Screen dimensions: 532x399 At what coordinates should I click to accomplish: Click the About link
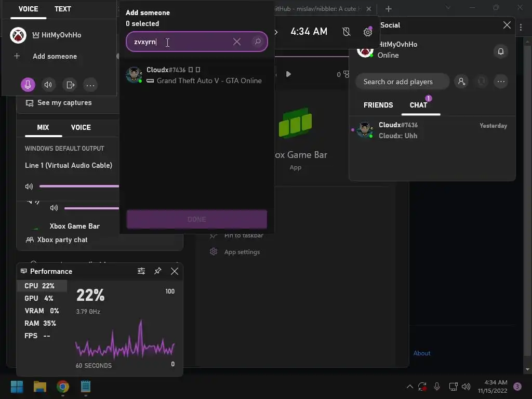(x=422, y=353)
